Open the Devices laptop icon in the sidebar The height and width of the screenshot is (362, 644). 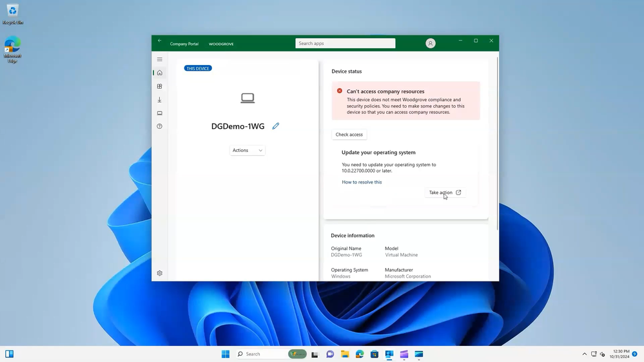[x=160, y=113]
